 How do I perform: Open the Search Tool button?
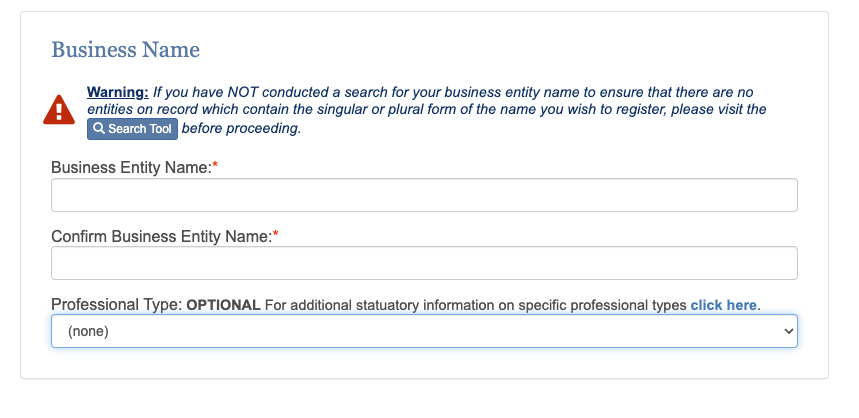(x=133, y=129)
